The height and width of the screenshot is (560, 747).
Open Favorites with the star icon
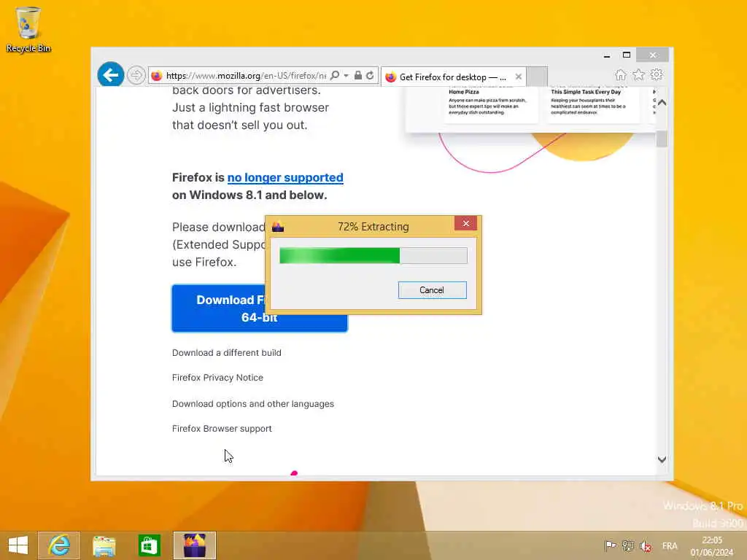tap(638, 75)
